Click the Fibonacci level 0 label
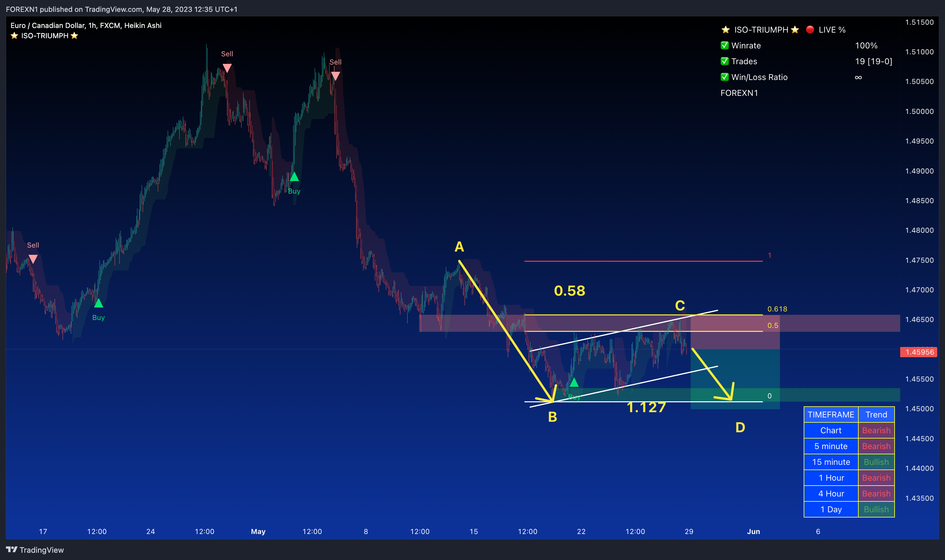This screenshot has width=945, height=560. click(769, 396)
